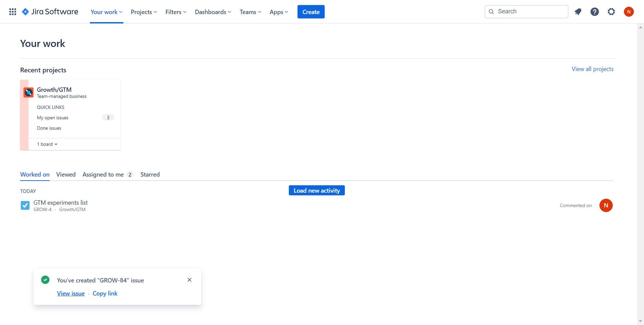Dismiss the GROW-84 creation toast

[190, 279]
